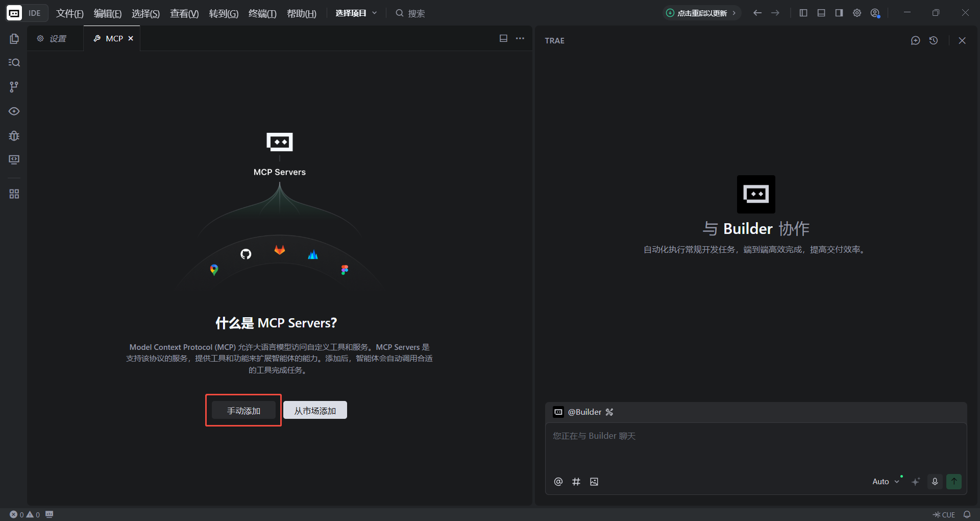Start voice input with microphone icon

pyautogui.click(x=935, y=482)
